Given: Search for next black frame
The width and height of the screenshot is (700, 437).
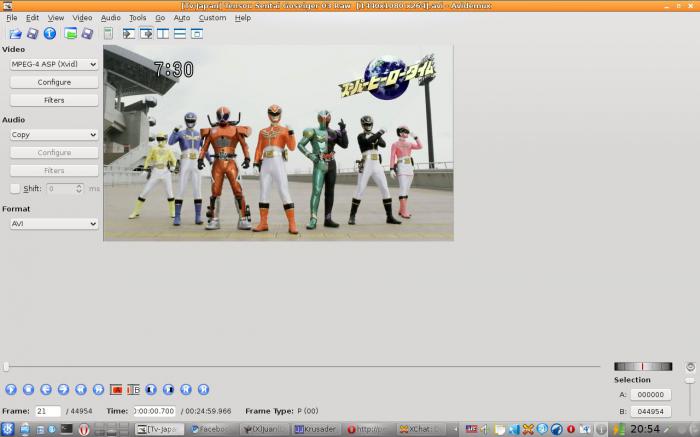Looking at the screenshot, I should click(168, 390).
